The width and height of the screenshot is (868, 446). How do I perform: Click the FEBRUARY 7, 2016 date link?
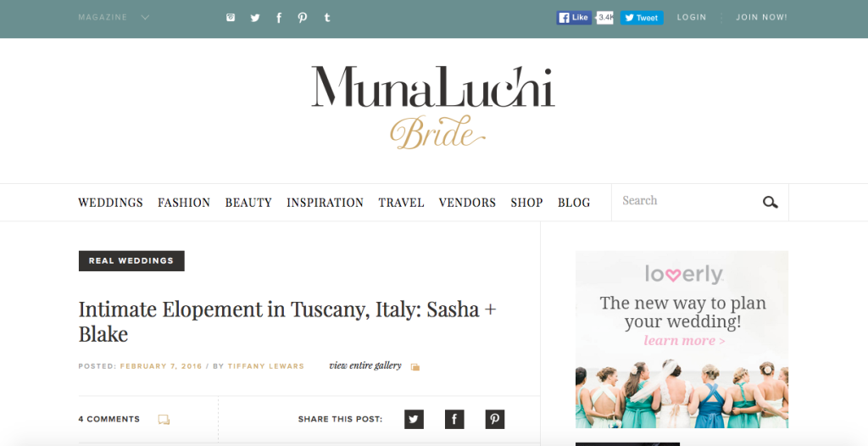point(161,366)
